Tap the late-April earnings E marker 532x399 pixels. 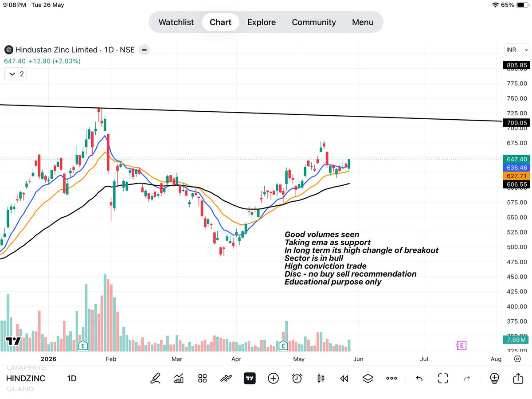point(283,345)
